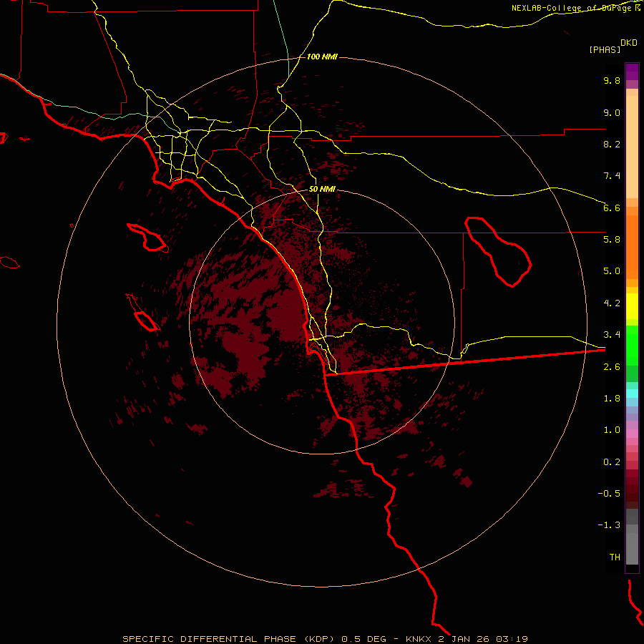Viewport: 644px width, 644px height.
Task: Pick the 5.8 scale label
Action: (x=612, y=240)
